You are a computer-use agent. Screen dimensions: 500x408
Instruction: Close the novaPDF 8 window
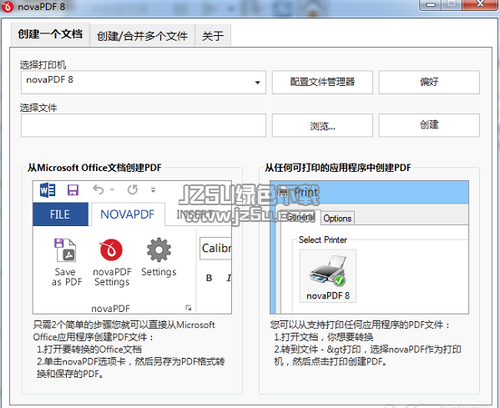click(480, 4)
